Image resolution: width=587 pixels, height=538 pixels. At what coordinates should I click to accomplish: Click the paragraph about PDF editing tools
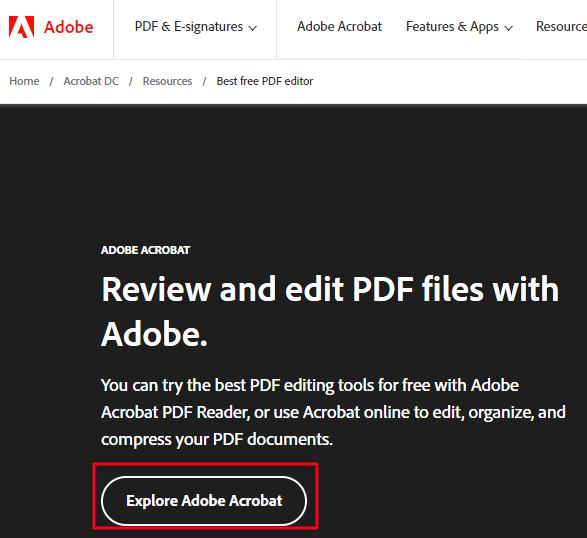pos(333,412)
